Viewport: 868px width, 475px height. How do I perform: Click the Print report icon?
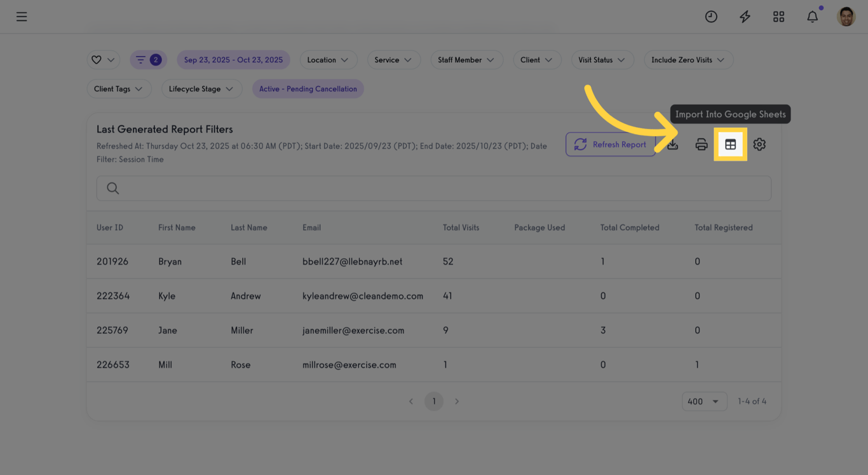702,144
